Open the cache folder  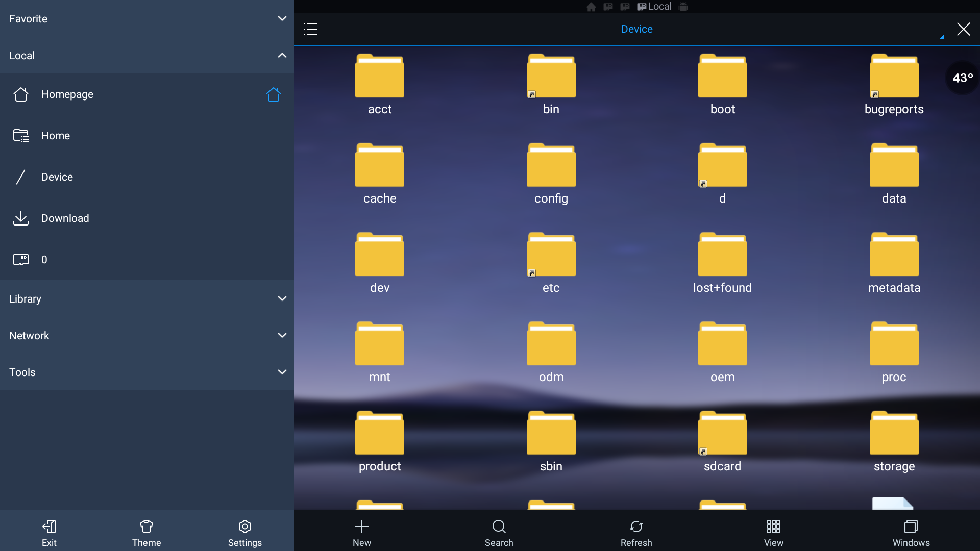pos(380,174)
